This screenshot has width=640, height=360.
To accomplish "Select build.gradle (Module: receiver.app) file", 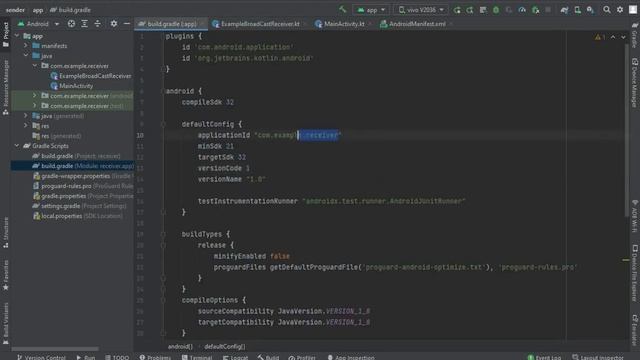I will coord(82,166).
